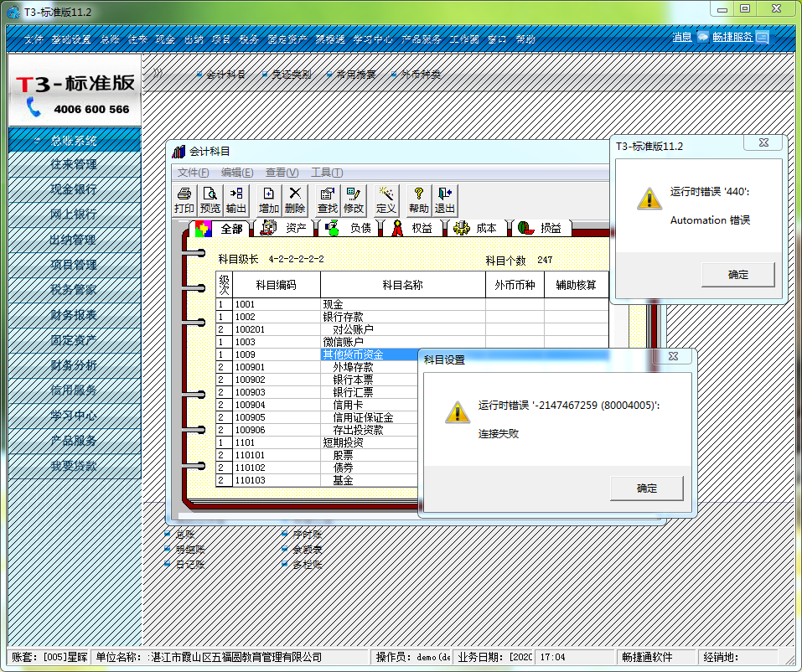The image size is (802, 672).
Task: Select the 短期投资 account row
Action: [x=317, y=442]
